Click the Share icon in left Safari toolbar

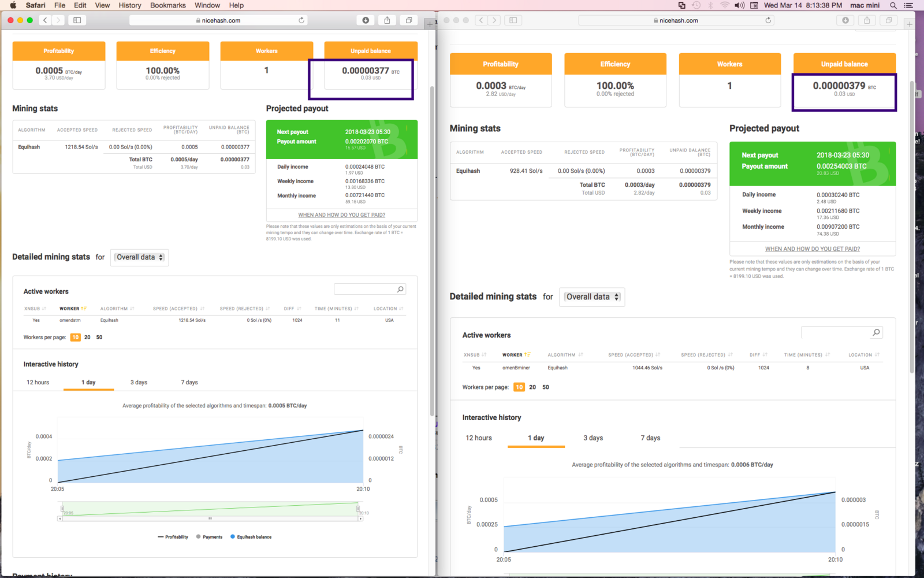click(387, 20)
